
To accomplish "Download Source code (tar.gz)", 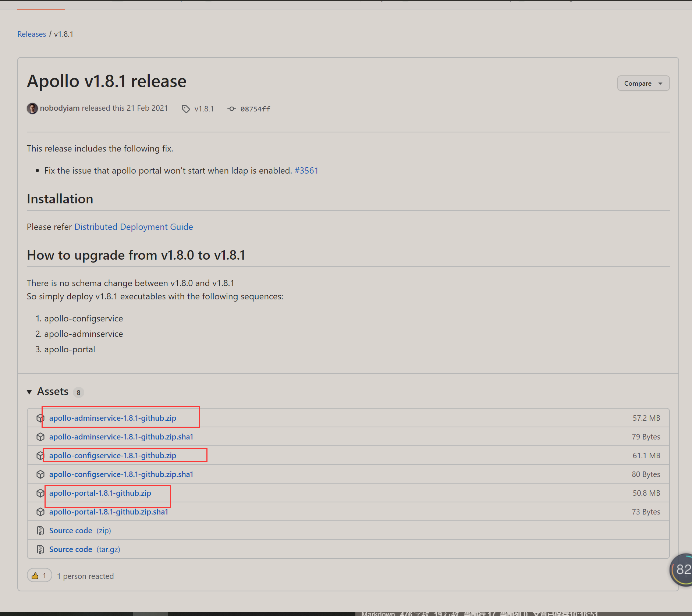I will 85,549.
